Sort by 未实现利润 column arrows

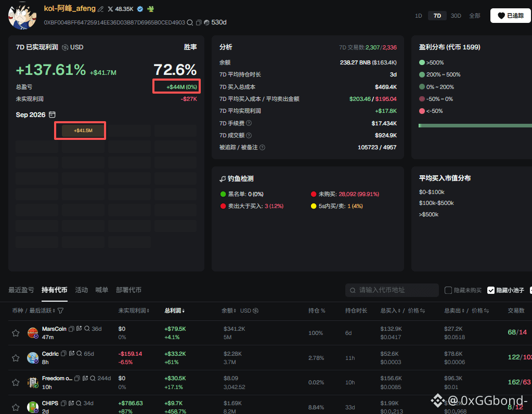[x=148, y=311]
